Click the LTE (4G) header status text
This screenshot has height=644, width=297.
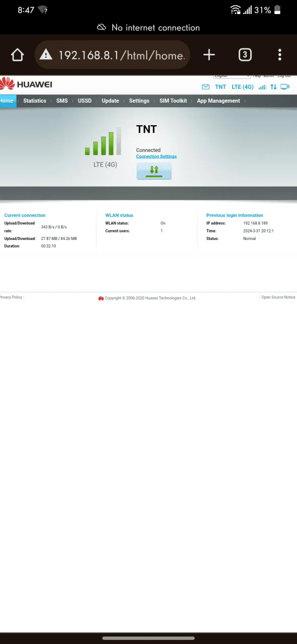pyautogui.click(x=243, y=87)
